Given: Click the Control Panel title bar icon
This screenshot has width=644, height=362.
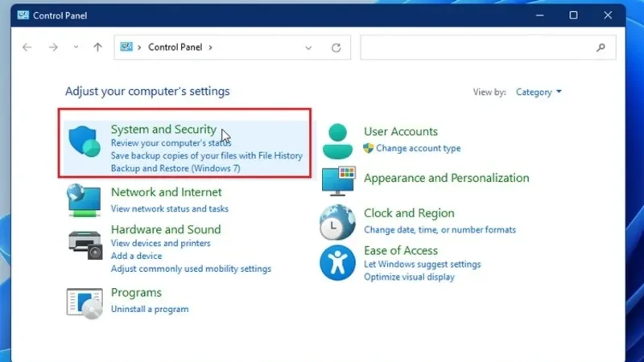Looking at the screenshot, I should coord(23,15).
